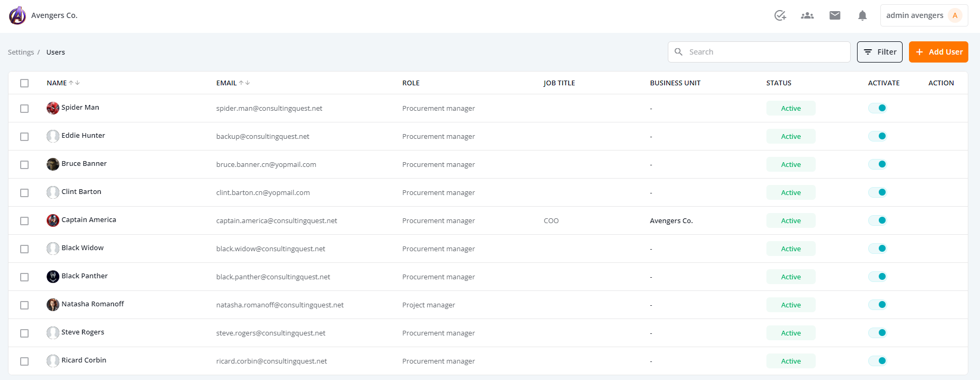Check the box for Captain America row

click(24, 221)
